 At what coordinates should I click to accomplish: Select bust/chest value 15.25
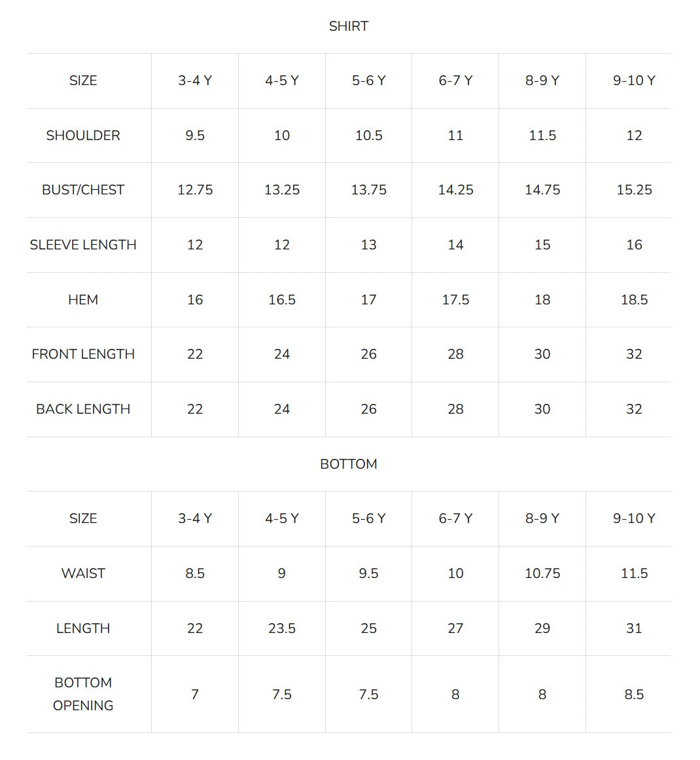634,190
